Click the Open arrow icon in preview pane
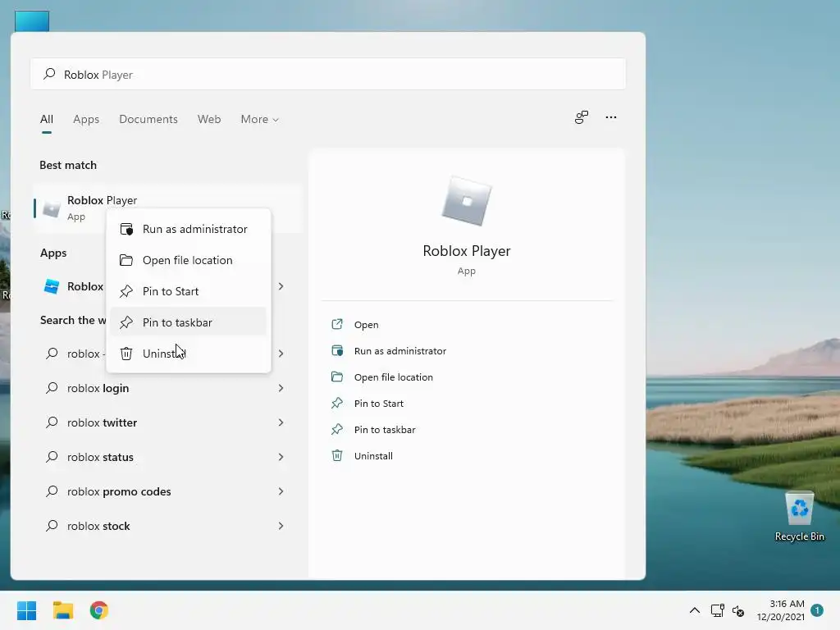The width and height of the screenshot is (840, 630). click(x=337, y=324)
